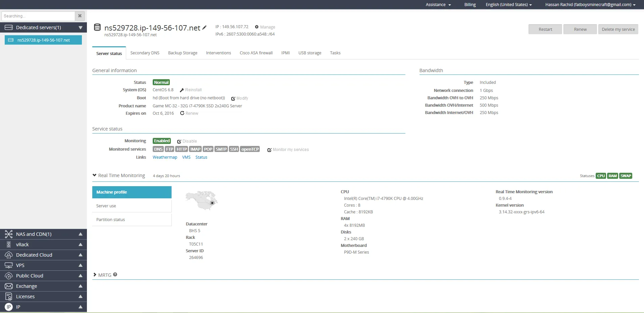Click the Dedicated servers icon in sidebar
The width and height of the screenshot is (644, 313).
click(x=9, y=28)
